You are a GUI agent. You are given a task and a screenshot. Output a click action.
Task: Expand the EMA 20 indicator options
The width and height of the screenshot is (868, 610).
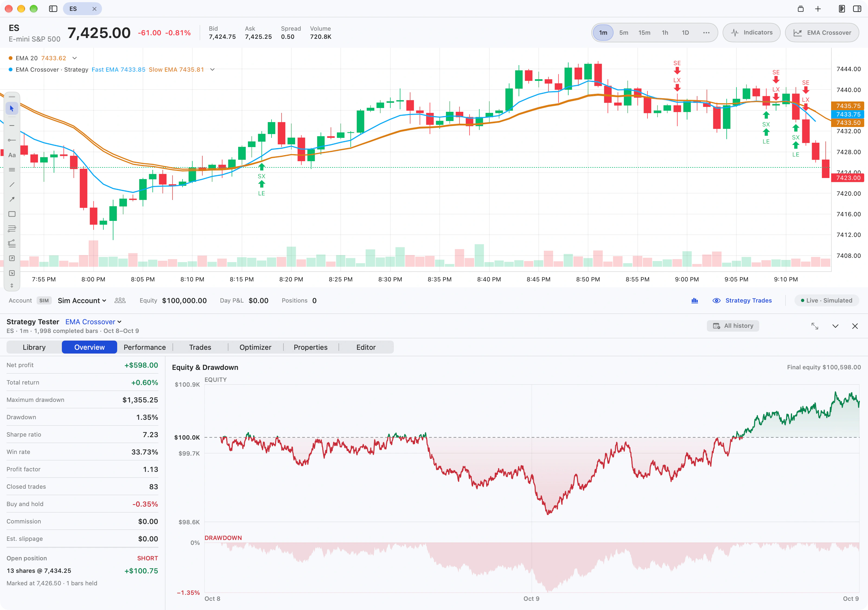coord(75,58)
